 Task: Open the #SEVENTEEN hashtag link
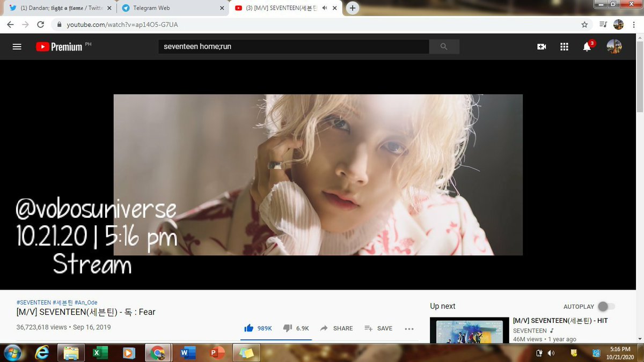point(34,302)
